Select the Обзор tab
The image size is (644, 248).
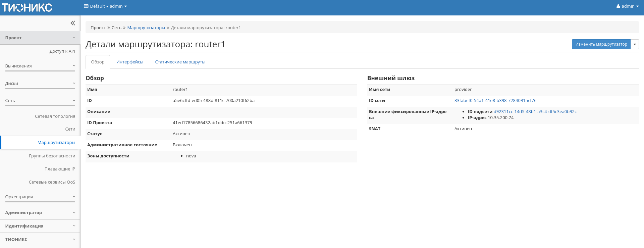coord(98,62)
